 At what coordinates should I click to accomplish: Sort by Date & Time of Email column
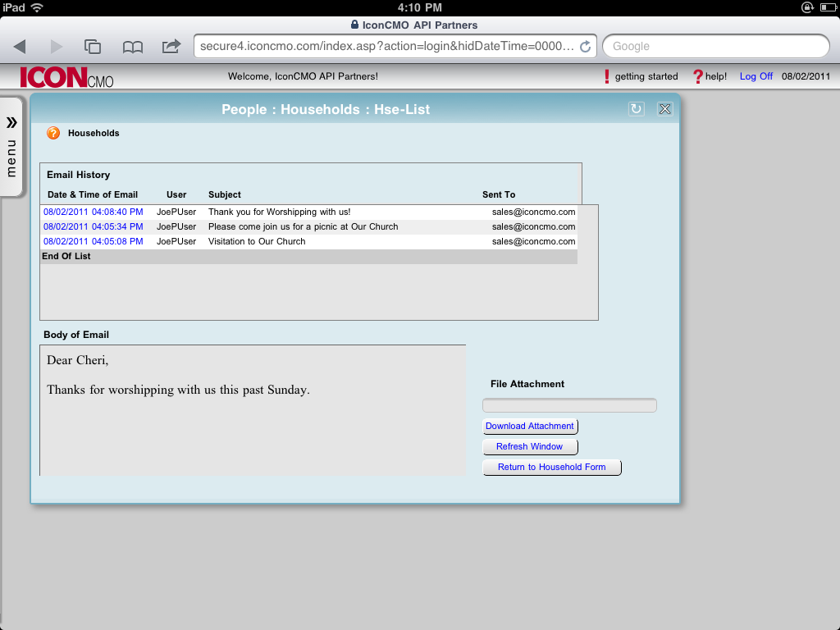[93, 194]
